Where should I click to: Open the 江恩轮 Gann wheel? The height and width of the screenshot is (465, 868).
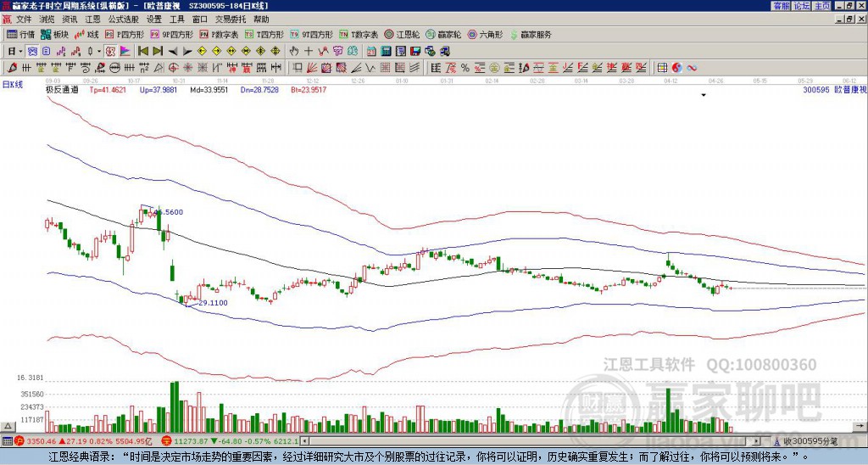[x=402, y=34]
